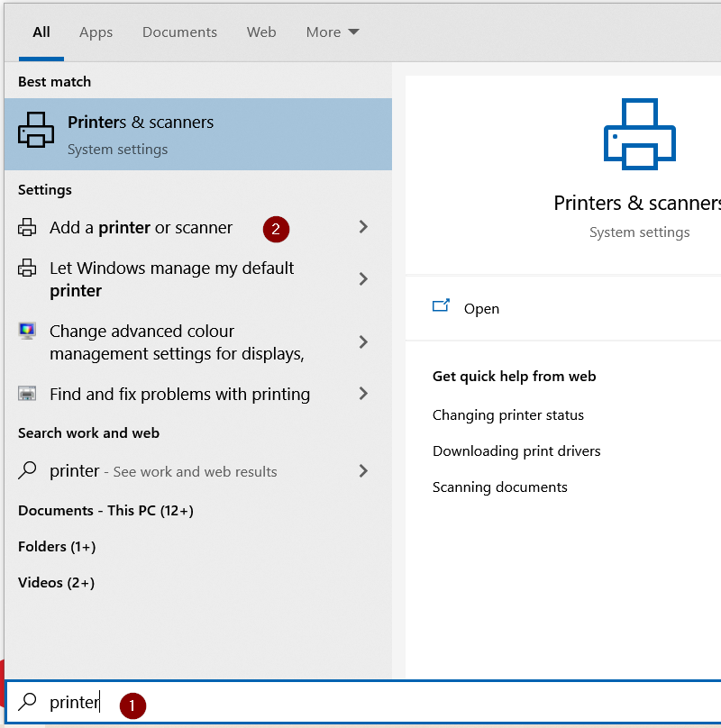Switch to the Apps tab
This screenshot has width=721, height=728.
click(x=96, y=32)
